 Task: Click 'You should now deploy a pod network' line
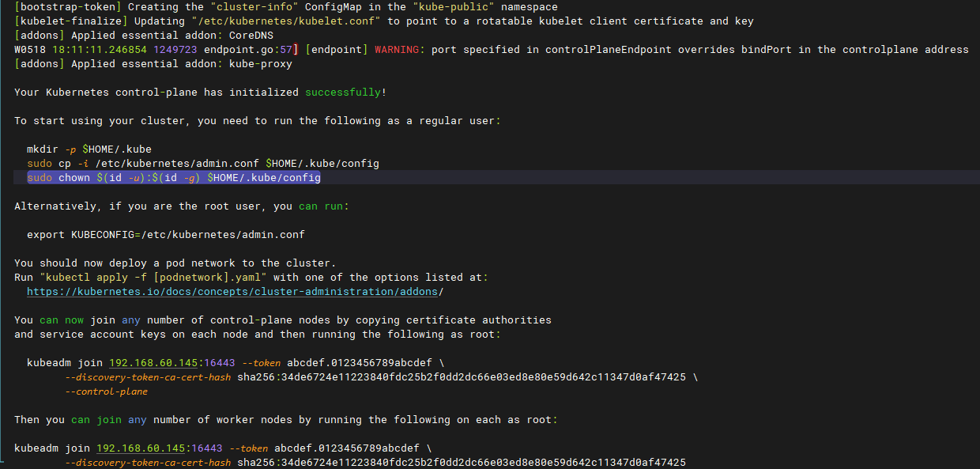tap(175, 263)
